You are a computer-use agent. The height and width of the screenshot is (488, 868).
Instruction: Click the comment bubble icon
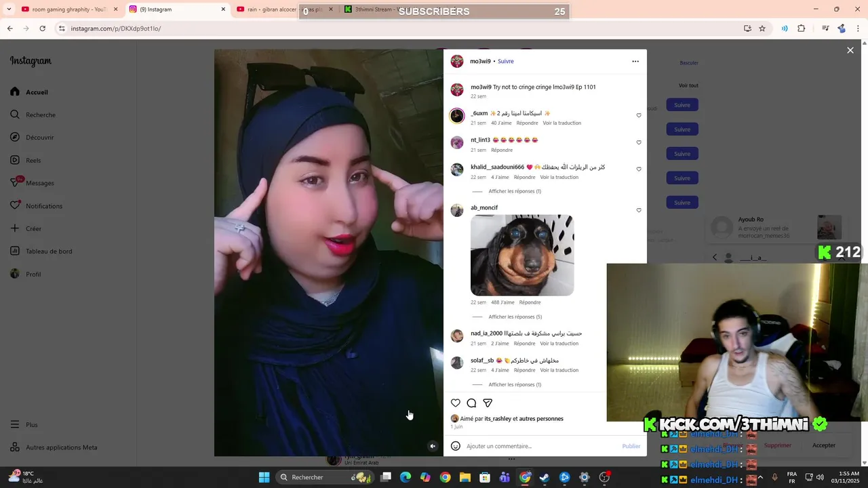(471, 403)
